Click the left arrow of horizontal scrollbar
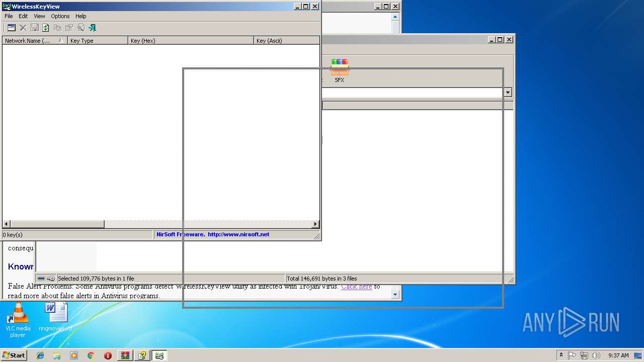This screenshot has width=644, height=362. point(7,224)
